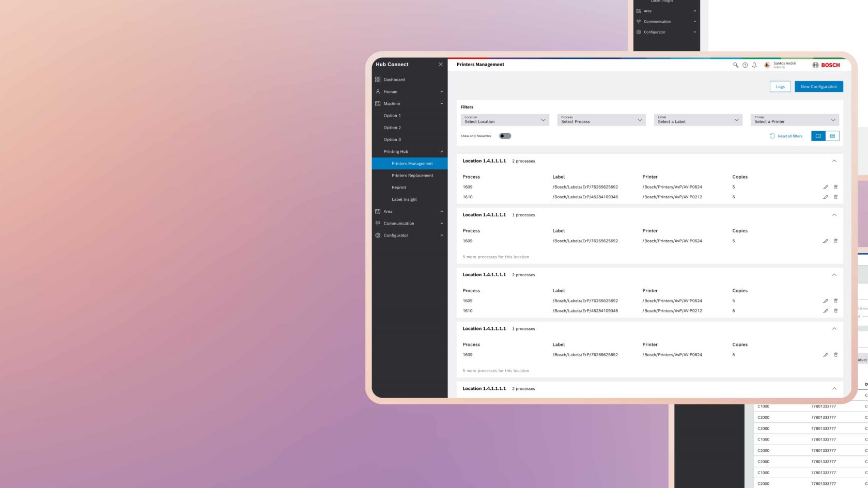
Task: Show 5 more processes in second location card
Action: [x=496, y=257]
